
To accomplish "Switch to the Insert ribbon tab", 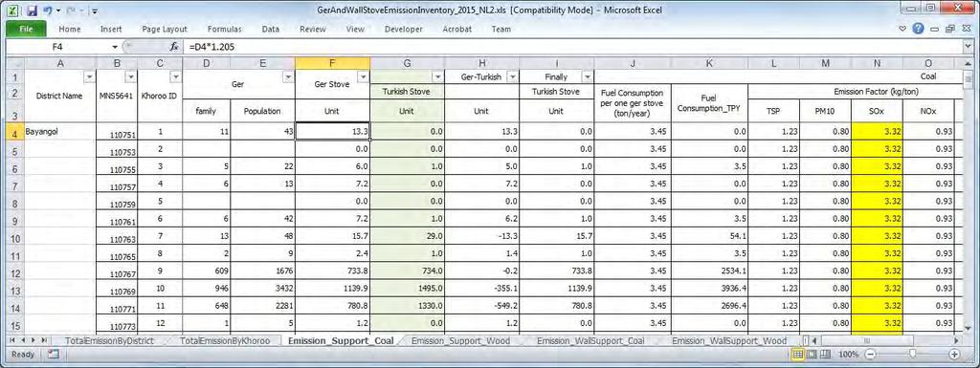I will point(111,30).
